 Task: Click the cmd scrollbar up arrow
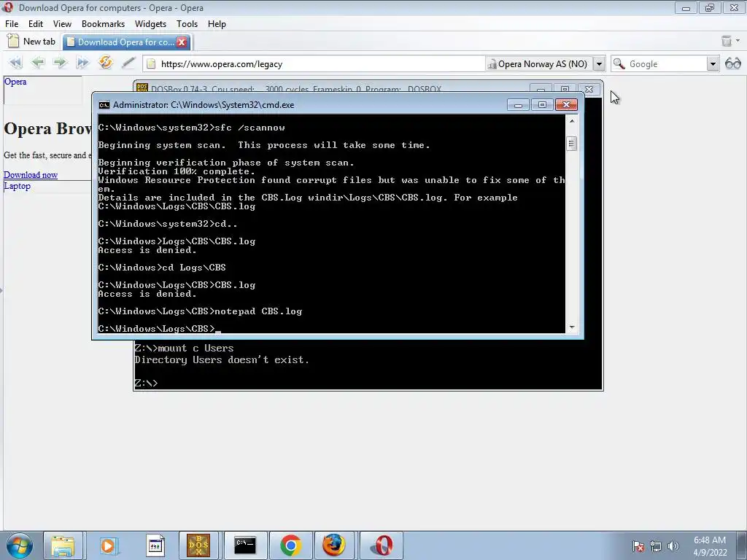tap(572, 121)
